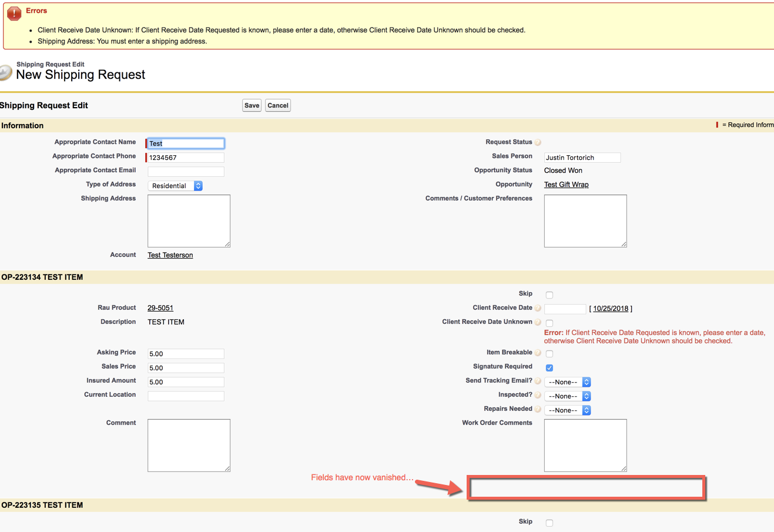The width and height of the screenshot is (774, 532).
Task: Expand the Send Tracking Email? dropdown
Action: pyautogui.click(x=567, y=382)
